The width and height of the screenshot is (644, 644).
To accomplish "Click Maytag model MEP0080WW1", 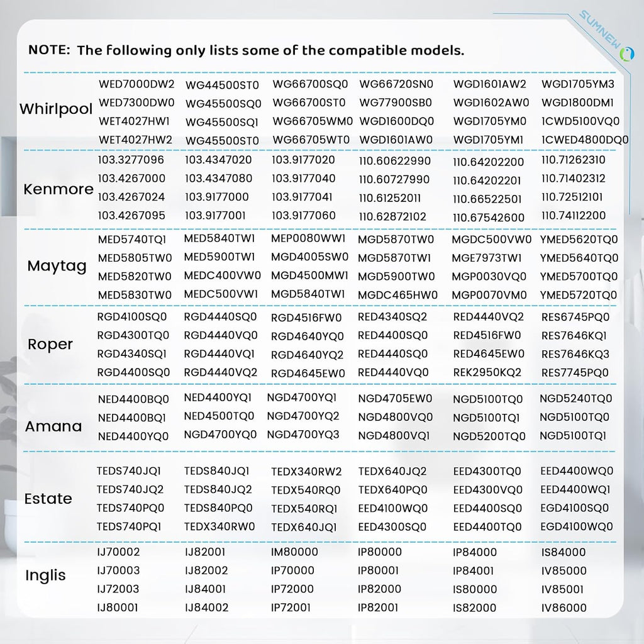I will [308, 238].
